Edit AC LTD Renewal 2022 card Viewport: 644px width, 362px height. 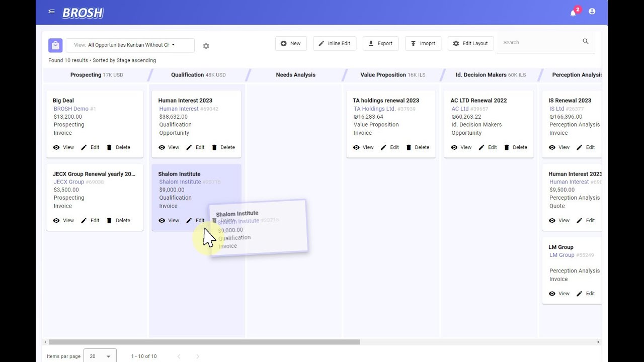click(488, 147)
